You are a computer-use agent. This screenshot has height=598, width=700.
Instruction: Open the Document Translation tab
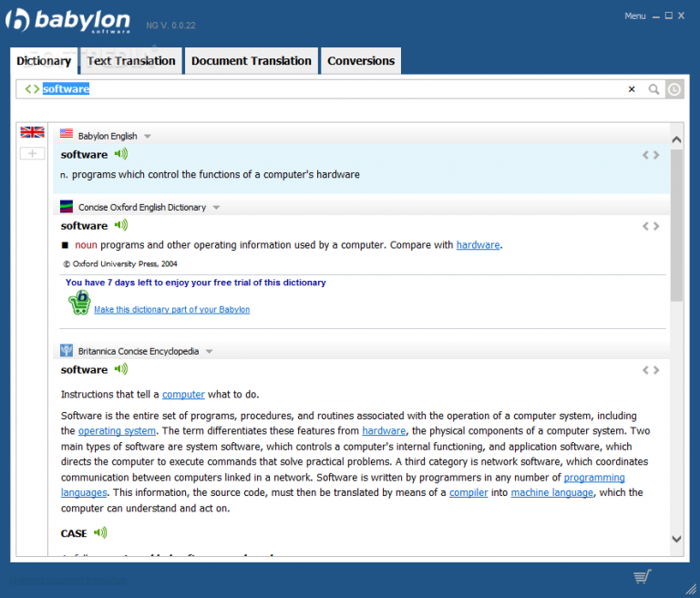252,61
